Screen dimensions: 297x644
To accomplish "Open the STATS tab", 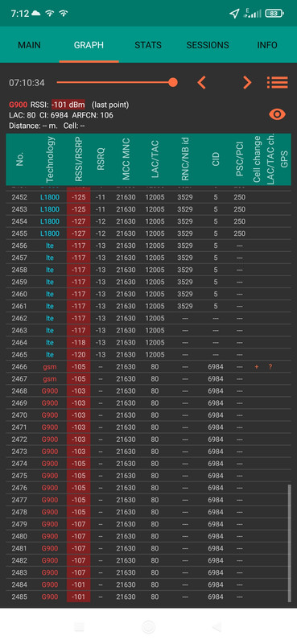I will (148, 45).
